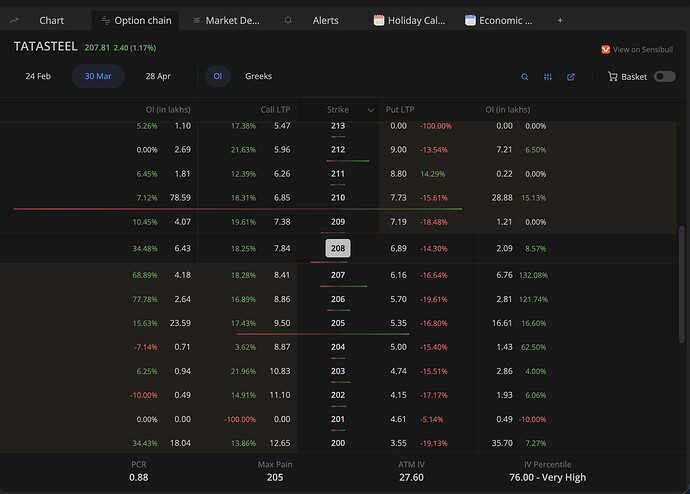Switch view to Greeks

258,76
